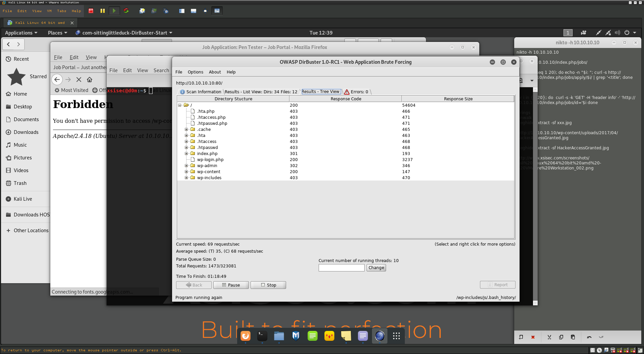This screenshot has width=644, height=354.
Task: Expand the .cache folder in the tree
Action: [186, 129]
